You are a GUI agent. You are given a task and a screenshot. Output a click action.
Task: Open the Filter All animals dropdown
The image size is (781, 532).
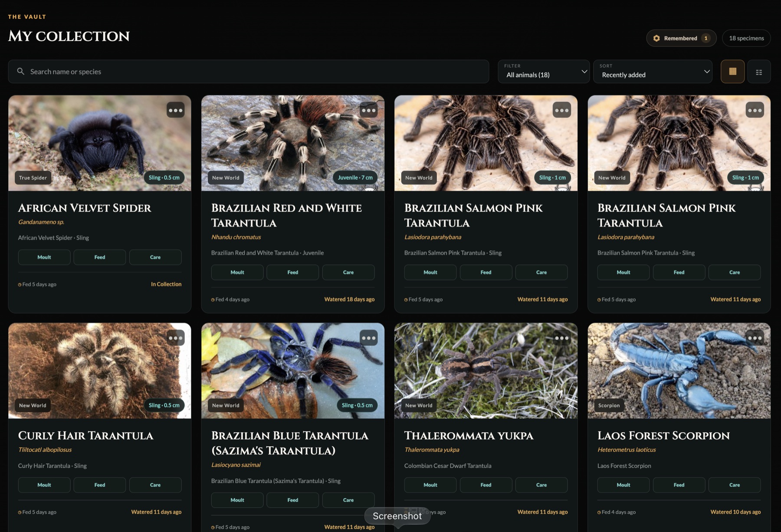pyautogui.click(x=544, y=72)
